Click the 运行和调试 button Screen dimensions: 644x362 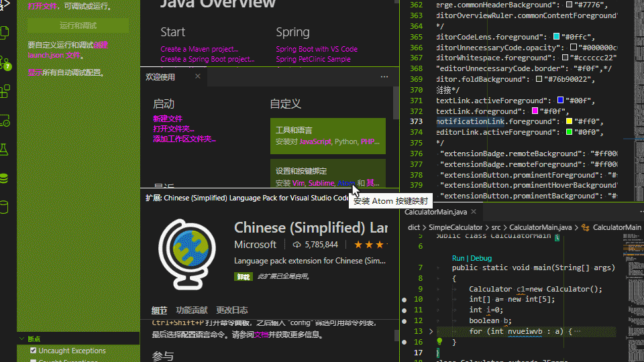pyautogui.click(x=78, y=25)
